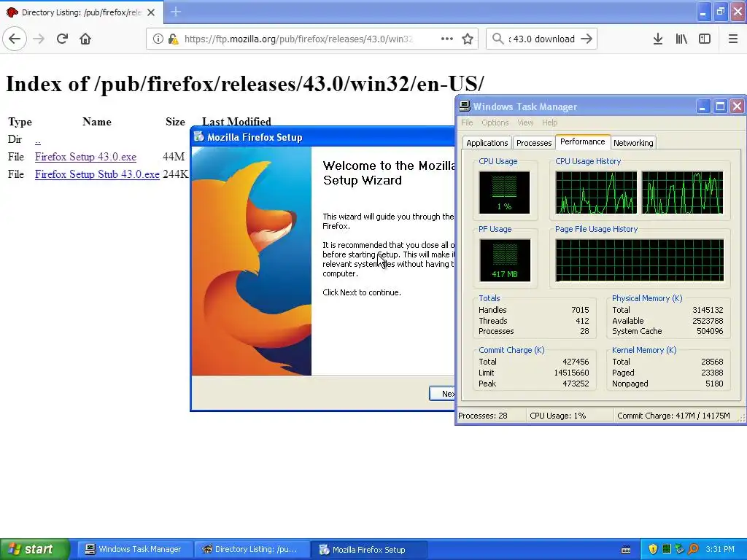Maximize the Windows Task Manager window
This screenshot has height=560, width=747.
coord(720,106)
